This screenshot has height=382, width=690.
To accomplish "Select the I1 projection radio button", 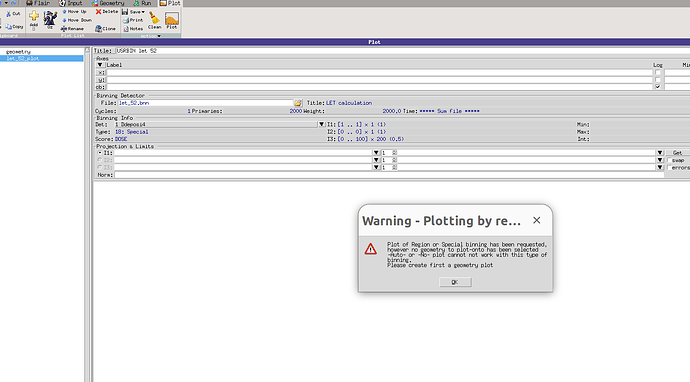I will tap(100, 153).
